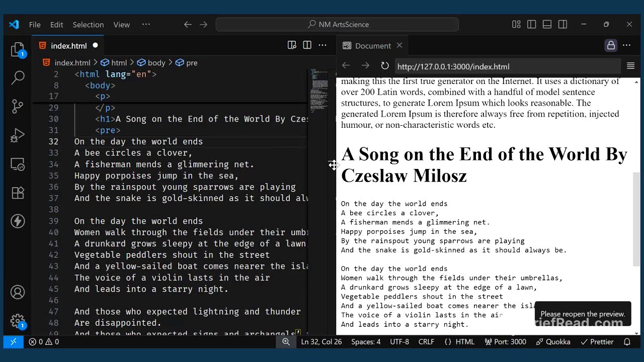The height and width of the screenshot is (362, 644).
Task: Click the Please reopen the preview notification
Action: [x=583, y=314]
